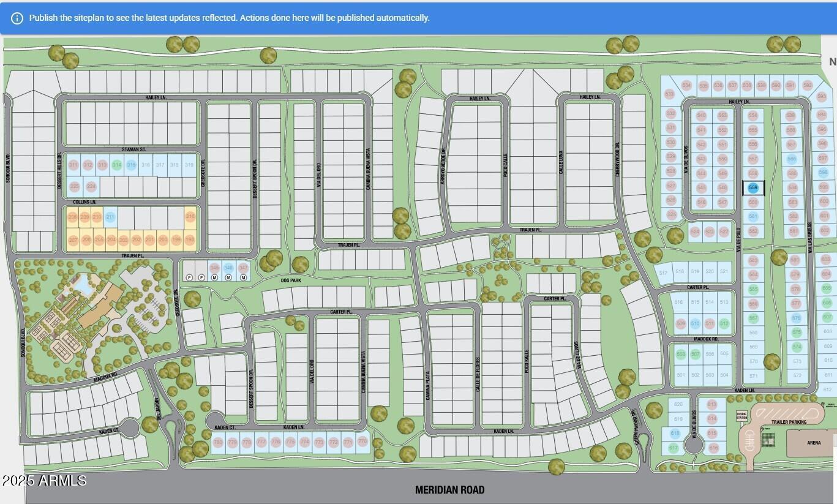Select the highlighted lot 559
This screenshot has height=504, width=837.
[x=753, y=187]
